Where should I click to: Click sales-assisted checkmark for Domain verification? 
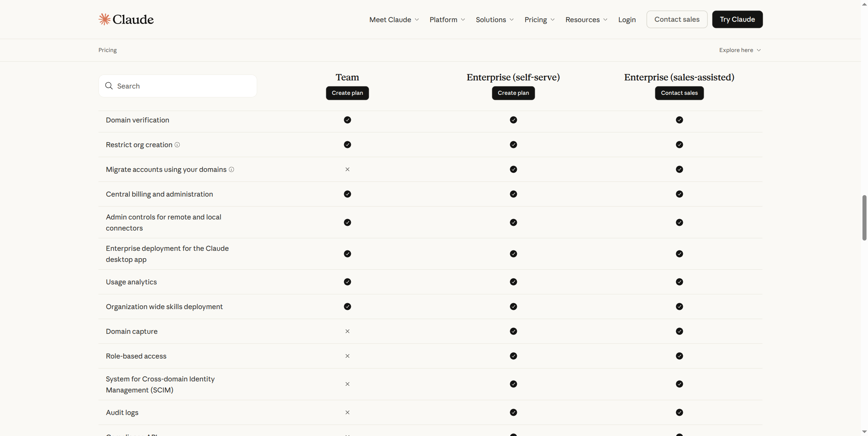tap(679, 120)
